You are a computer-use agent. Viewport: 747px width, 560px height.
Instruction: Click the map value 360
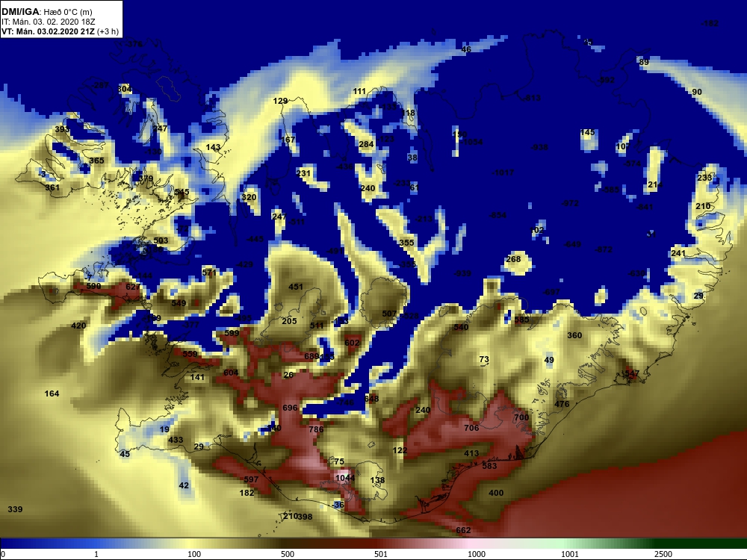point(574,335)
